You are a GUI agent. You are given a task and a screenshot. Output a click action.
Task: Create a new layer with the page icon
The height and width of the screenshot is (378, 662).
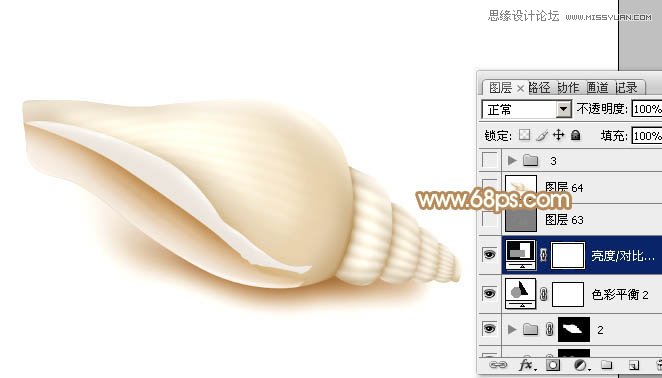634,365
